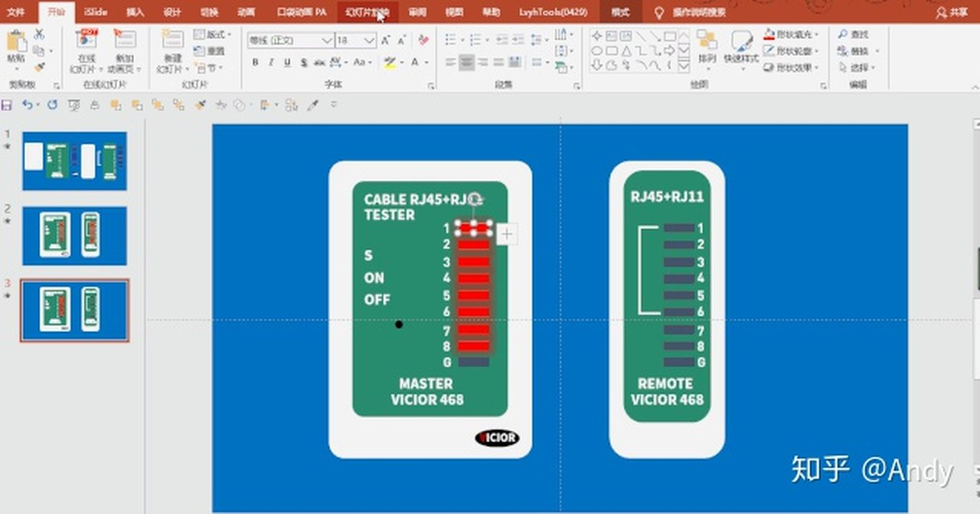
Task: Expand the shapes gallery more arrow
Action: point(684,66)
